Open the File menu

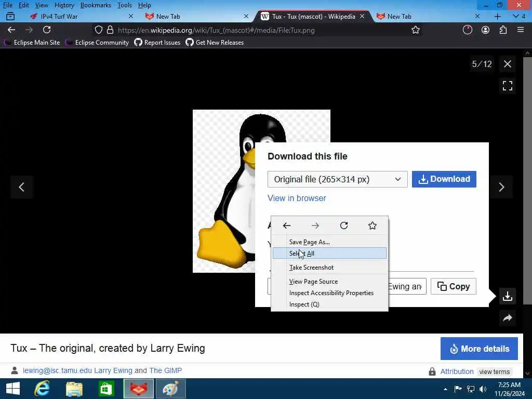pyautogui.click(x=8, y=5)
